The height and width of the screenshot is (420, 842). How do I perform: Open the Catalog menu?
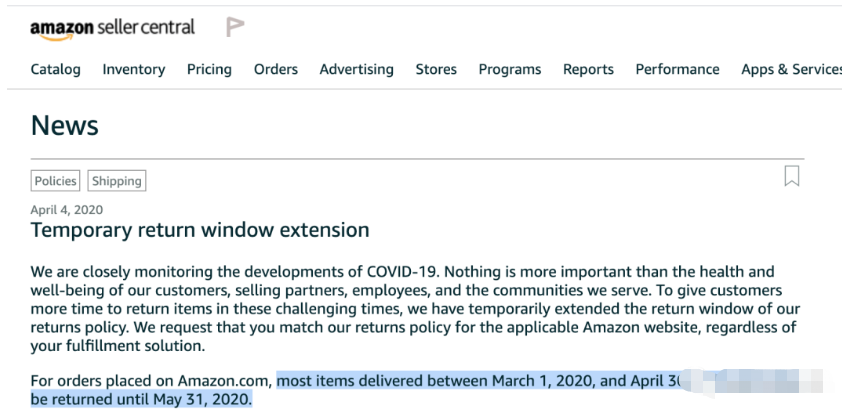[55, 69]
